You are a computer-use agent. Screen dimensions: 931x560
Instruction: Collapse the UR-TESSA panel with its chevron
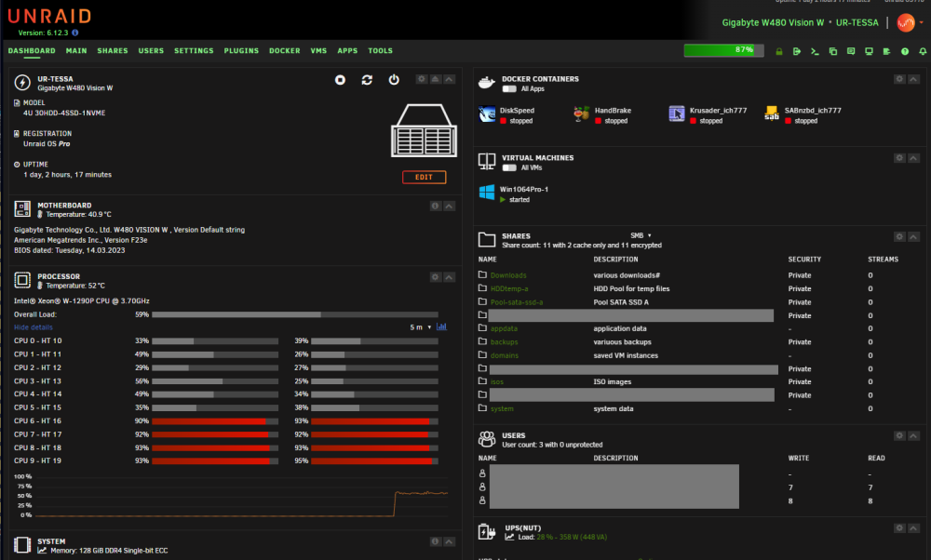tap(450, 79)
